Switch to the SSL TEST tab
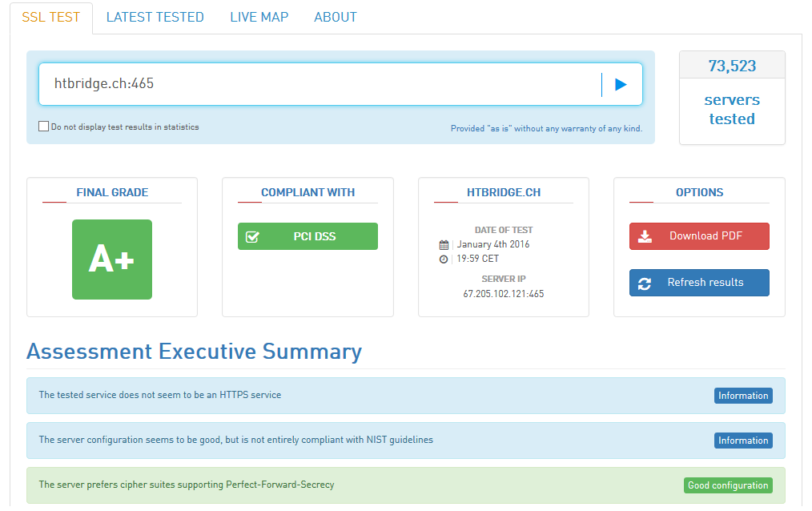Screen dimensions: 812x511 click(x=50, y=17)
